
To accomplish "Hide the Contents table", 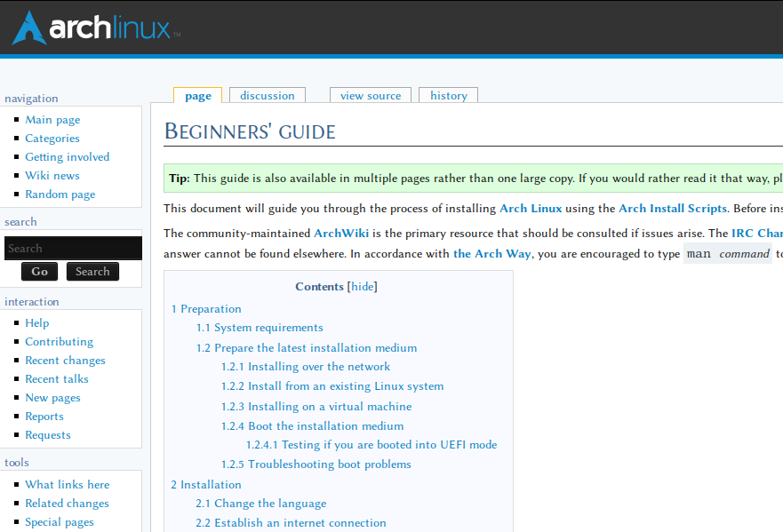I will click(362, 286).
